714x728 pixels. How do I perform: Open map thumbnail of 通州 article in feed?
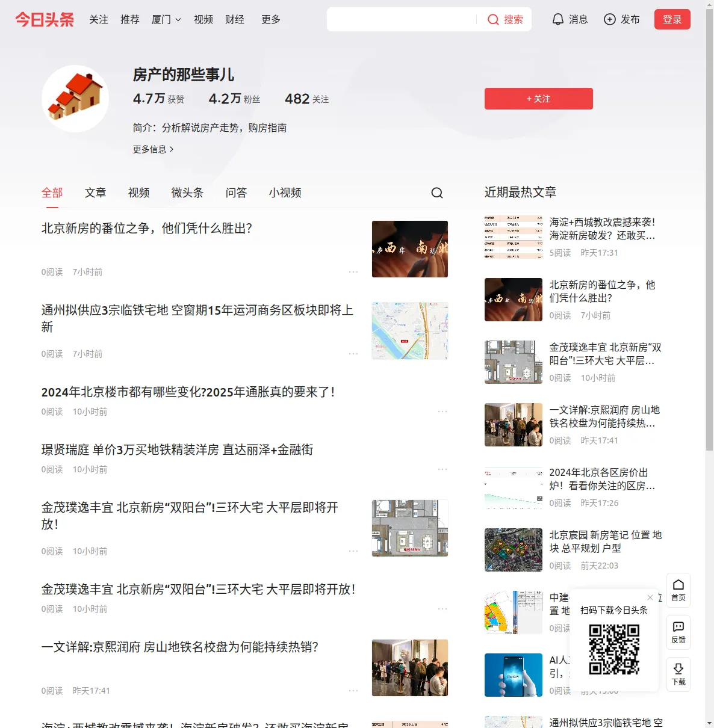(410, 331)
